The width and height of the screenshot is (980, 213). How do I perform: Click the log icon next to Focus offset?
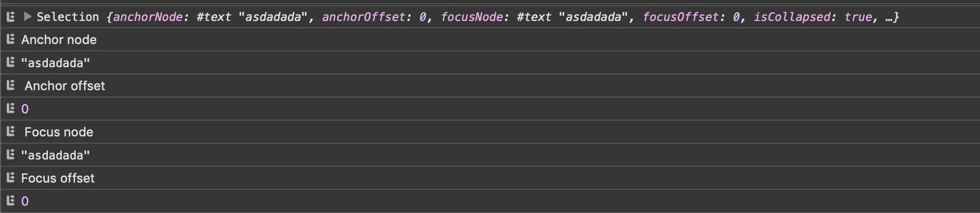(10, 178)
